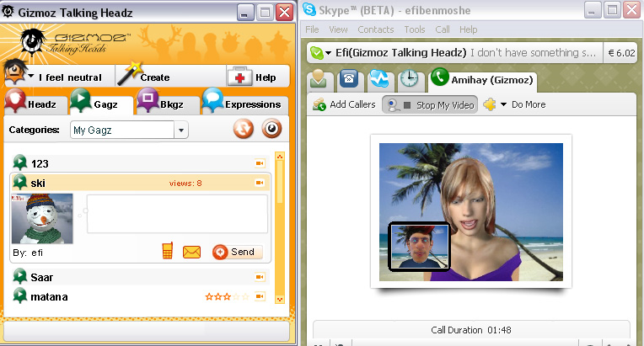This screenshot has height=346, width=644.
Task: Click the orange email envelope icon
Action: click(191, 252)
